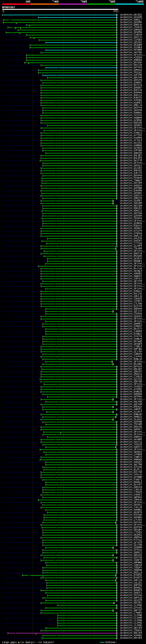The image size is (146, 644).
Task: Click the =100char. scale legend
Action: click(108, 642)
